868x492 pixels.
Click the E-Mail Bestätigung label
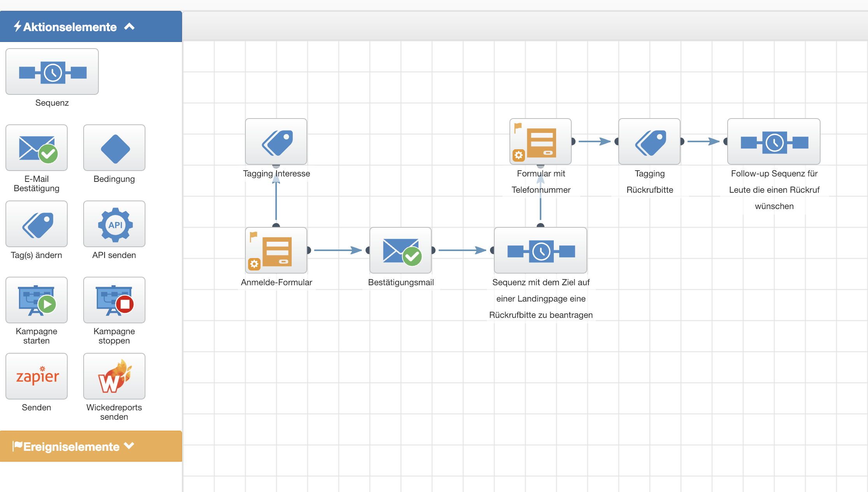point(37,183)
